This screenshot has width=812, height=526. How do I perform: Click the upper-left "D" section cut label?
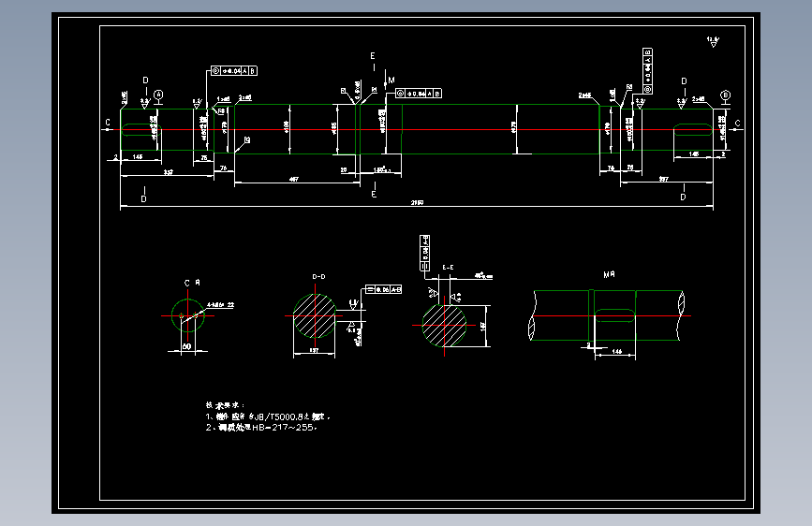pos(145,80)
